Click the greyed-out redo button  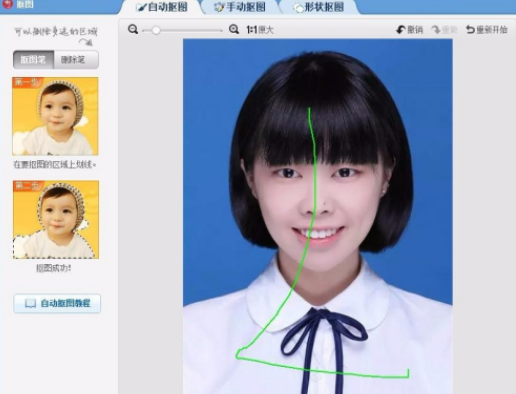(x=445, y=30)
